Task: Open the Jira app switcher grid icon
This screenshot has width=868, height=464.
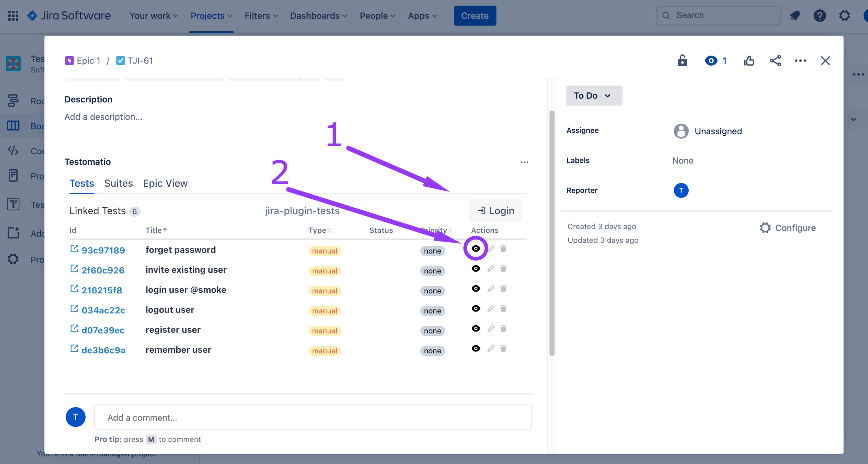Action: tap(13, 16)
